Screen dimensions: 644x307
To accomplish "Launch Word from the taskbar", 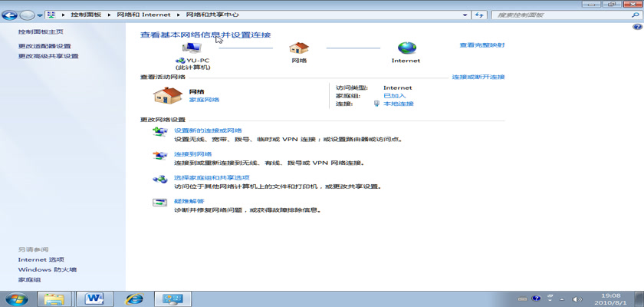I will pyautogui.click(x=95, y=298).
